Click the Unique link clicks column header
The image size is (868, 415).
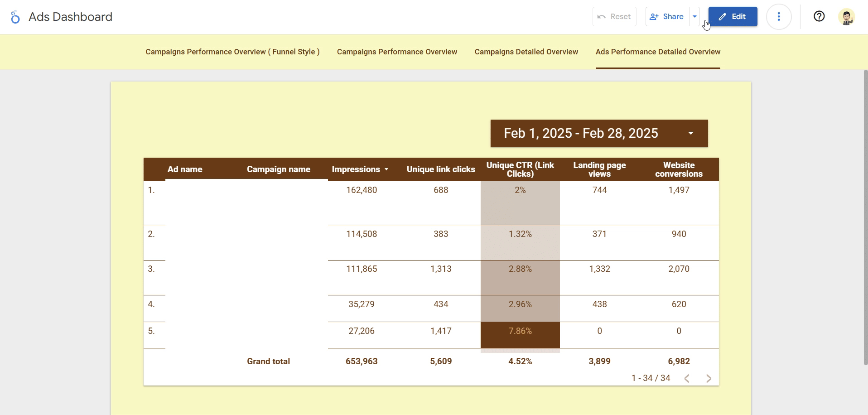[441, 169]
